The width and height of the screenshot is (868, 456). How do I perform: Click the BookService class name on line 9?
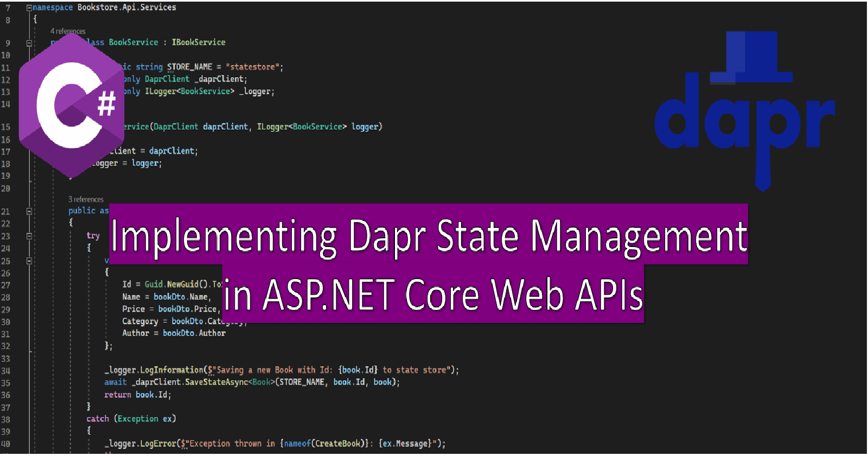[133, 42]
